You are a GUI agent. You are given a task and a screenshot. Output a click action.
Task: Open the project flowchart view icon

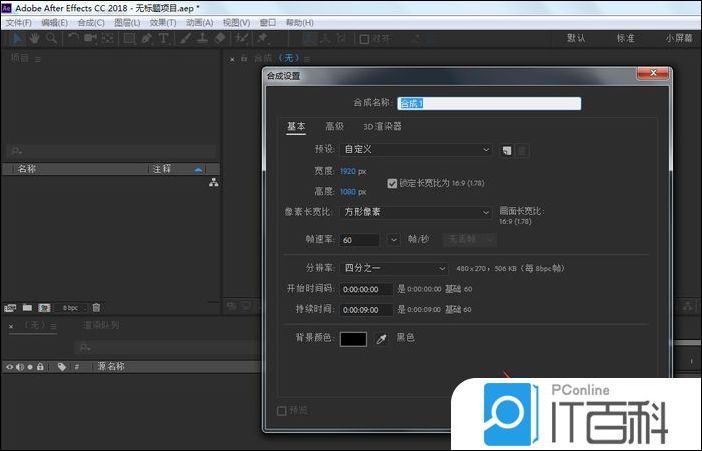(213, 183)
